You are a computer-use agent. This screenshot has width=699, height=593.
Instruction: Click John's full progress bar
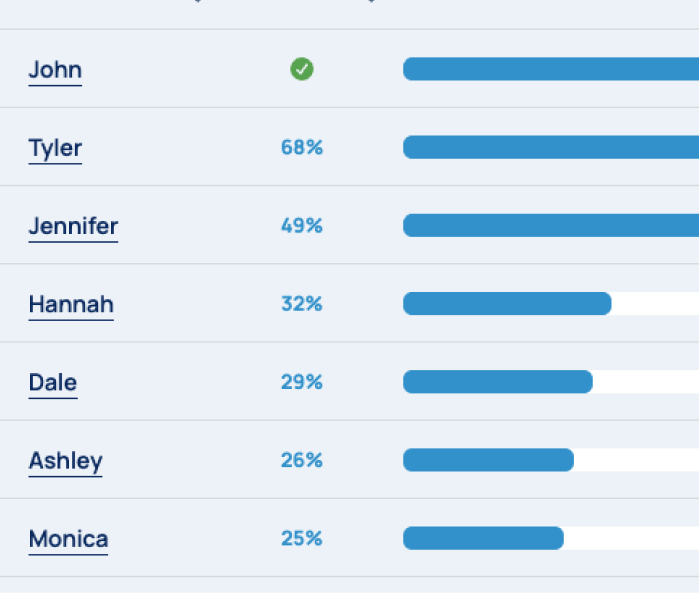[551, 69]
